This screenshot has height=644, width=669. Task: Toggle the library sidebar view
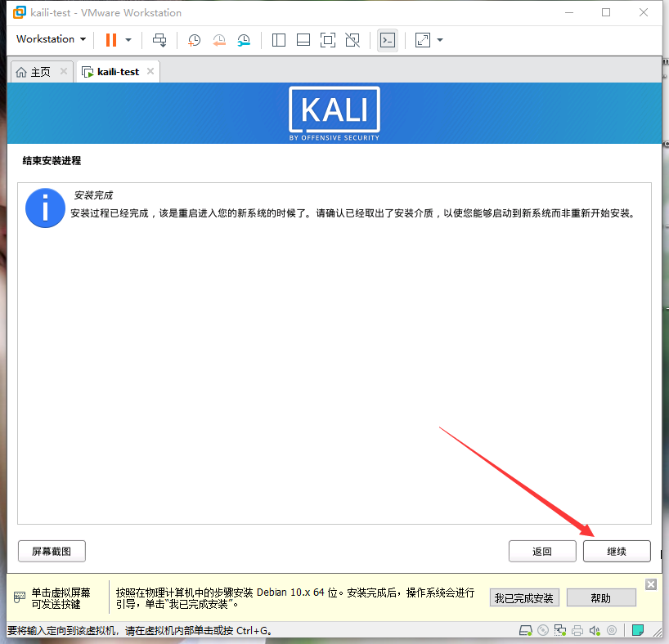coord(279,40)
